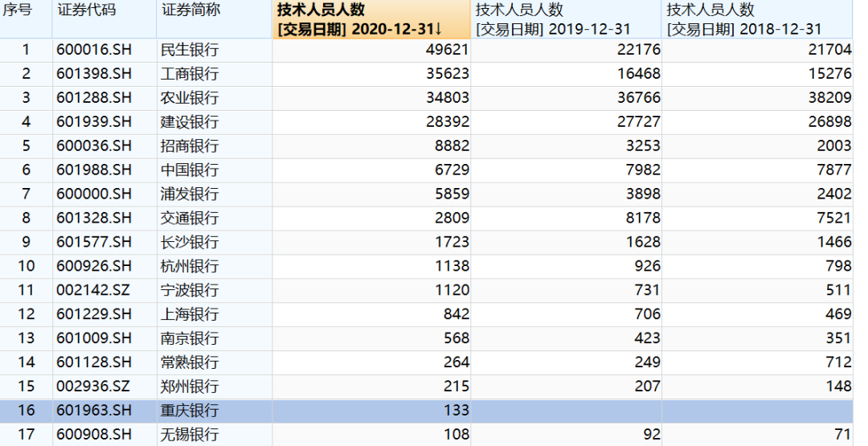Click the 601009.SH code for 南京银行

(94, 338)
